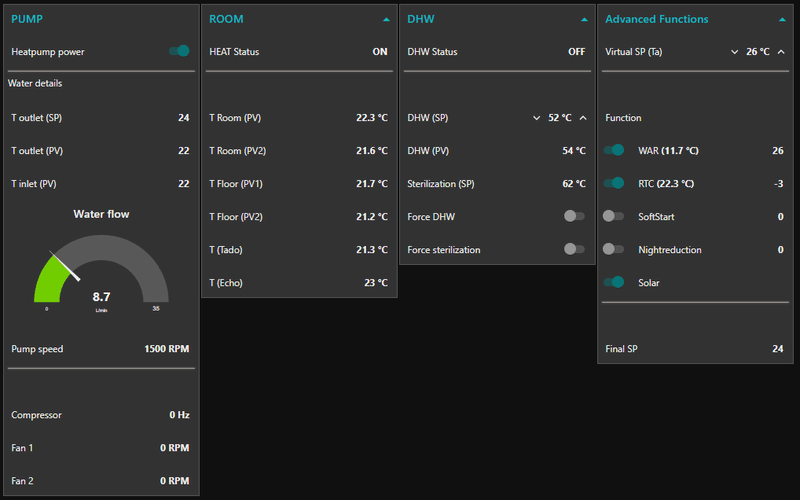This screenshot has height=500, width=800.
Task: Click the WAR (11.7 °C) label
Action: [668, 151]
